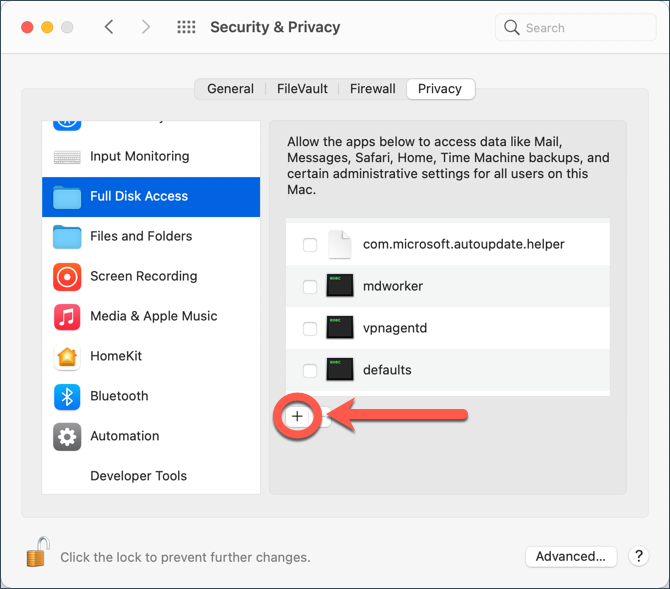Image resolution: width=670 pixels, height=589 pixels.
Task: Select the Bluetooth icon in sidebar
Action: pos(67,397)
